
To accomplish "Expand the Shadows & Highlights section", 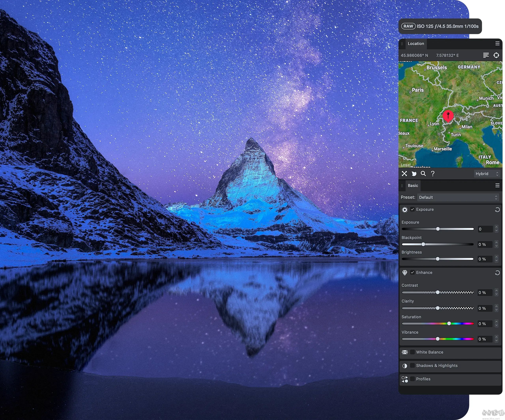I will [x=436, y=366].
